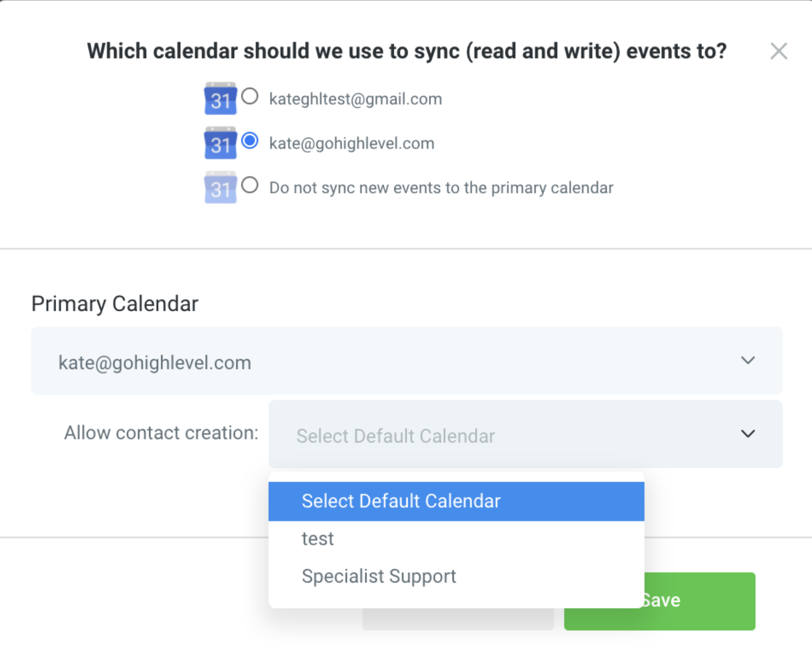This screenshot has width=812, height=657.
Task: Open the Primary Calendar kate@gohighlevel.com select field
Action: pyautogui.click(x=389, y=361)
